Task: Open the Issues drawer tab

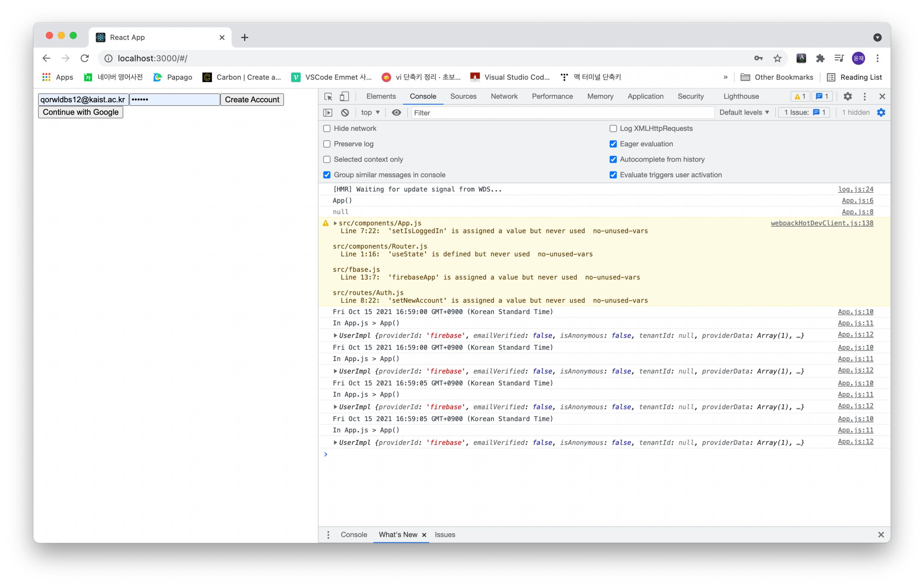Action: pyautogui.click(x=445, y=535)
